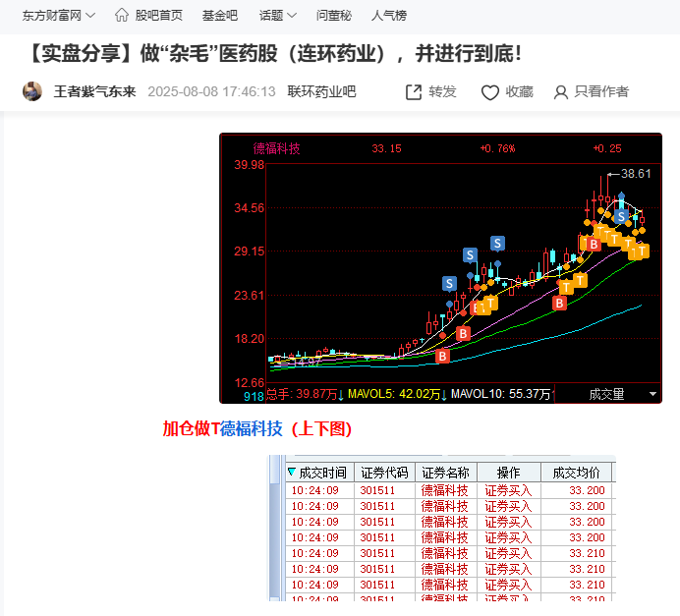Click the +0.76% change in chart header

click(x=498, y=148)
